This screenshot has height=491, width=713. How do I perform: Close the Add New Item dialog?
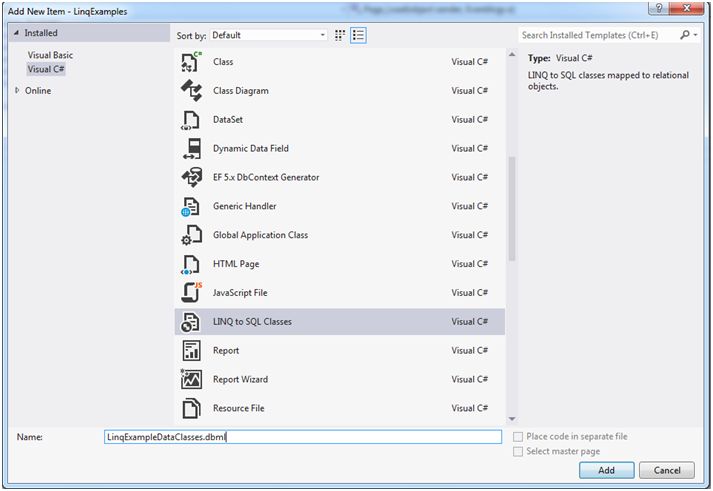pos(688,8)
